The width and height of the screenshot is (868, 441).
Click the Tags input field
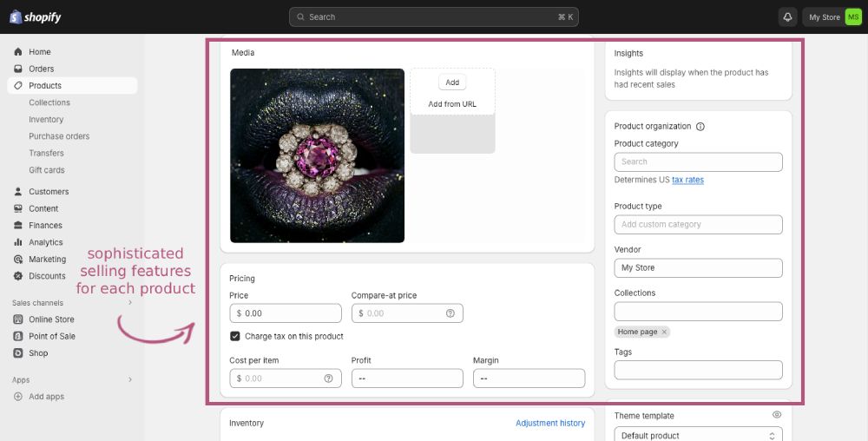pyautogui.click(x=699, y=370)
